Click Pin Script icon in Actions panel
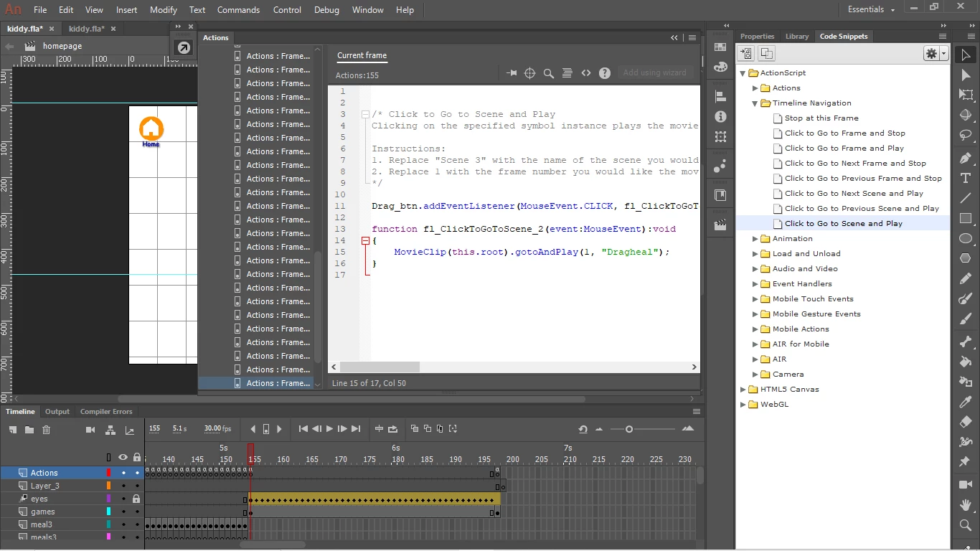This screenshot has width=980, height=551. [512, 73]
